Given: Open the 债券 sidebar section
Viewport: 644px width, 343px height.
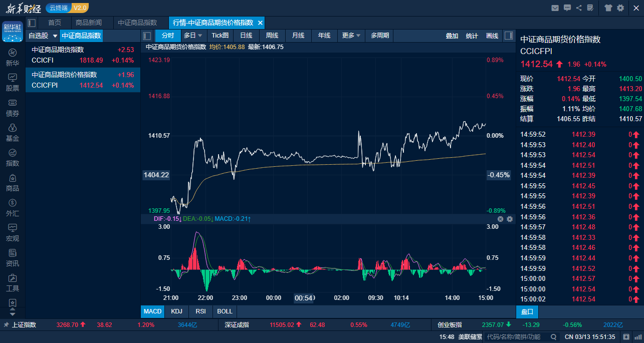Looking at the screenshot, I should 13,107.
